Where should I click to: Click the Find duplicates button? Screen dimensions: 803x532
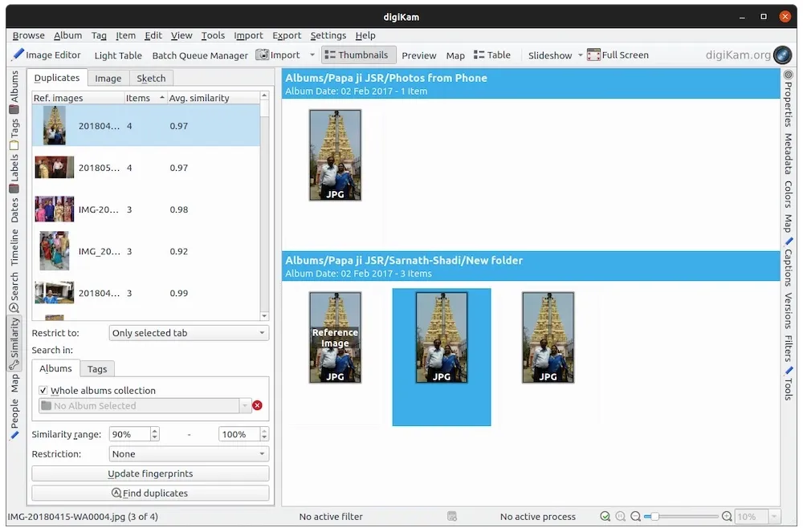coord(150,493)
